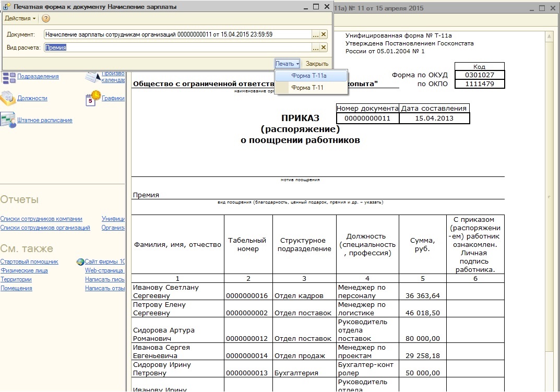Select the cell Петрову Елену Сергеевну
The width and height of the screenshot is (560, 392).
(177, 308)
